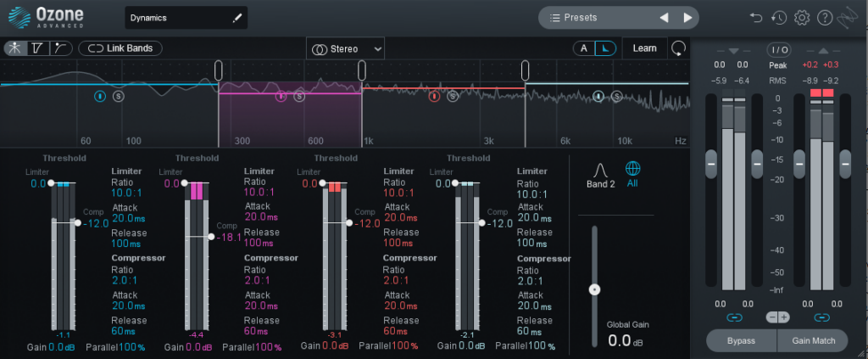The width and height of the screenshot is (868, 359).
Task: Solo band 3 with its S button
Action: click(x=453, y=97)
